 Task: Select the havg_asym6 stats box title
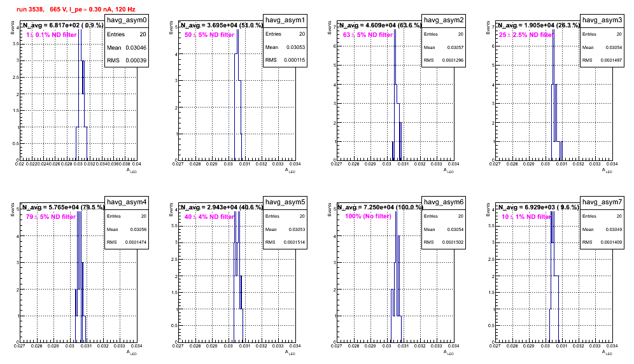(444, 202)
